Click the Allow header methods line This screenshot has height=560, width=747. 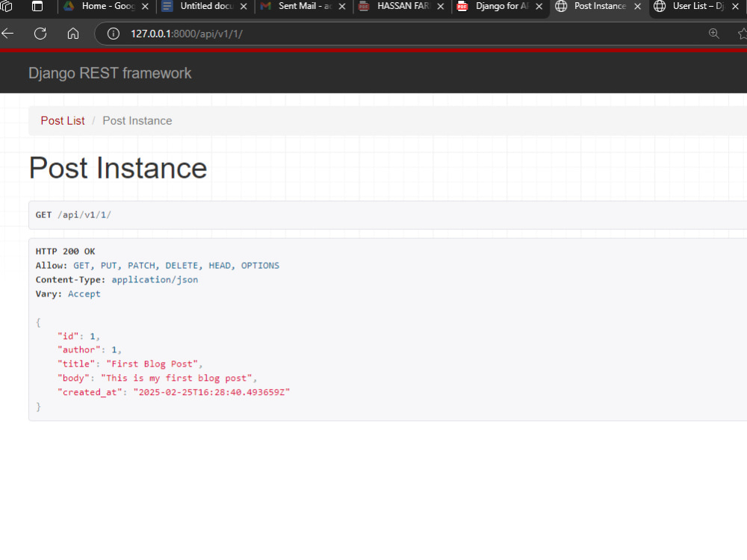[x=157, y=265]
